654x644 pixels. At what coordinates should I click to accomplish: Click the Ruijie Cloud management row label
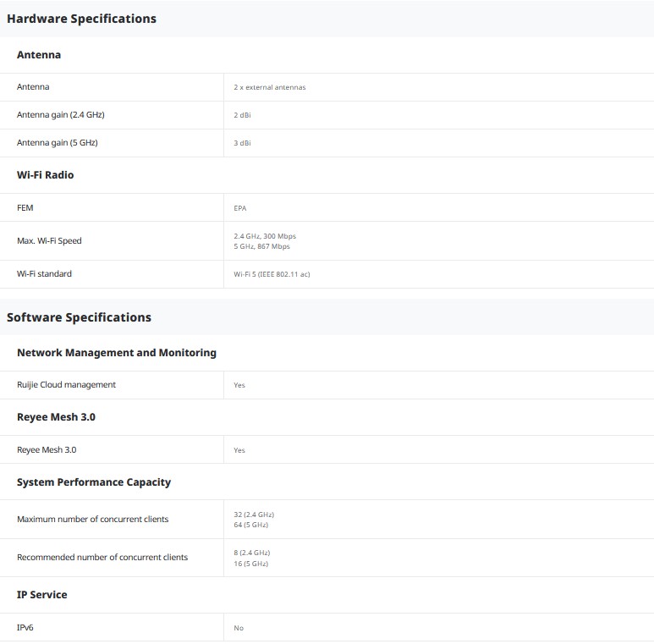pos(66,385)
